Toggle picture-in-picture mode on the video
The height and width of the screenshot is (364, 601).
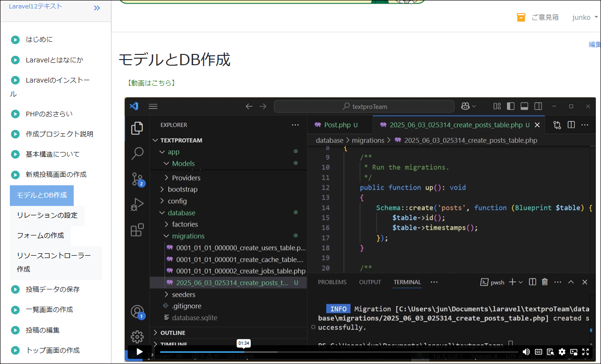(574, 351)
